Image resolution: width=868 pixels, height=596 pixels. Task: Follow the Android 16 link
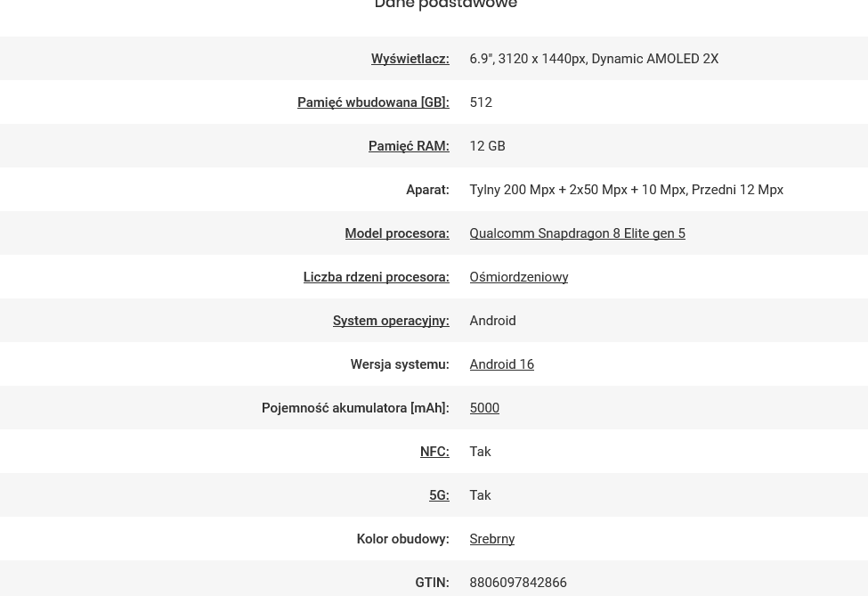(x=501, y=364)
